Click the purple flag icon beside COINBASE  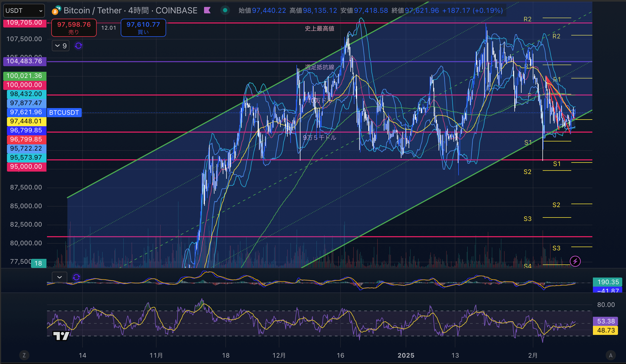pos(207,10)
